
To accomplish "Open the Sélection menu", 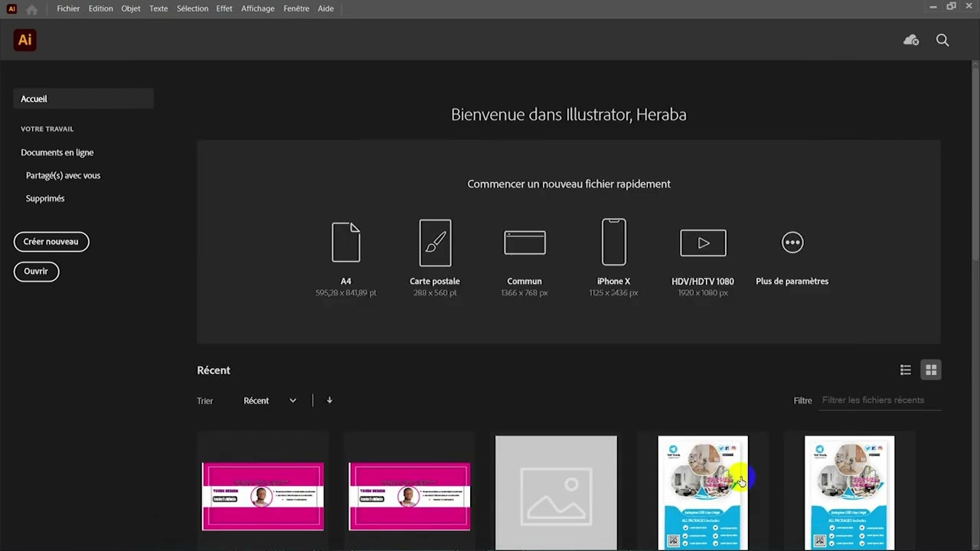I will click(192, 8).
